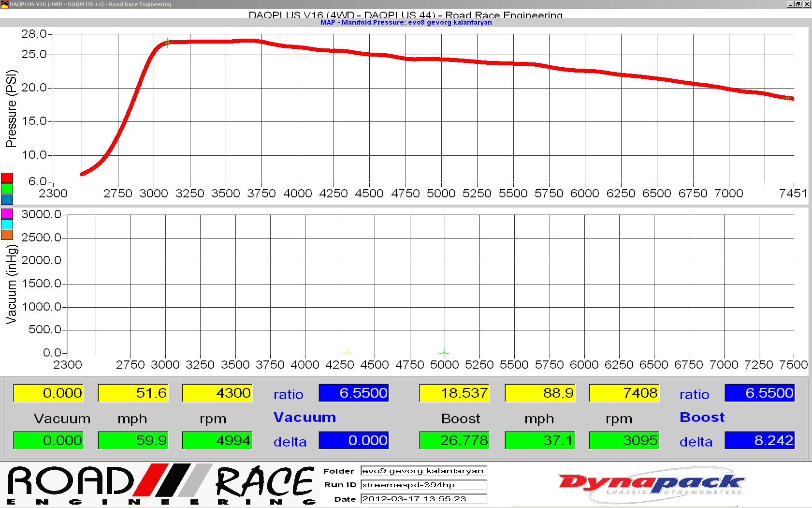Click the magenta channel color swatch
This screenshot has height=508, width=812.
pos(7,213)
